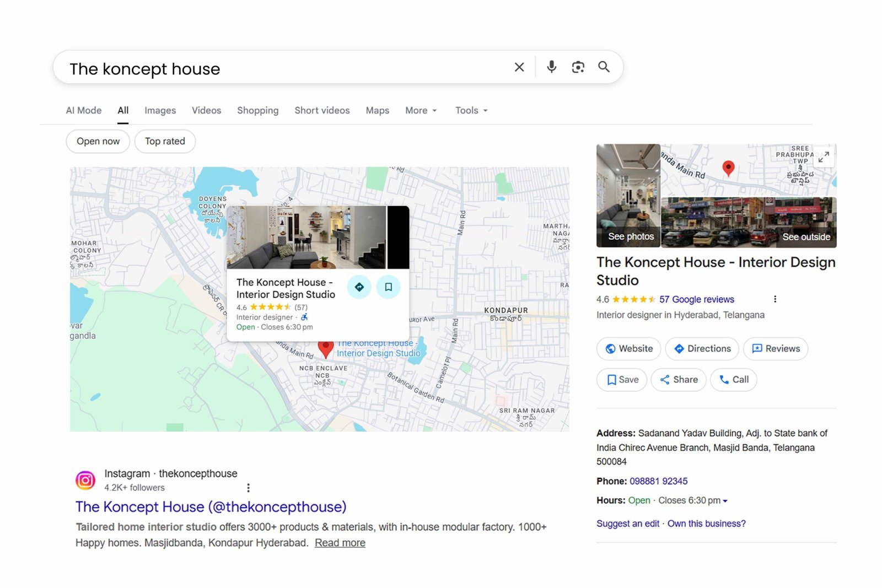Enable the Open now filter
Screen dimensions: 882x588
[x=98, y=141]
